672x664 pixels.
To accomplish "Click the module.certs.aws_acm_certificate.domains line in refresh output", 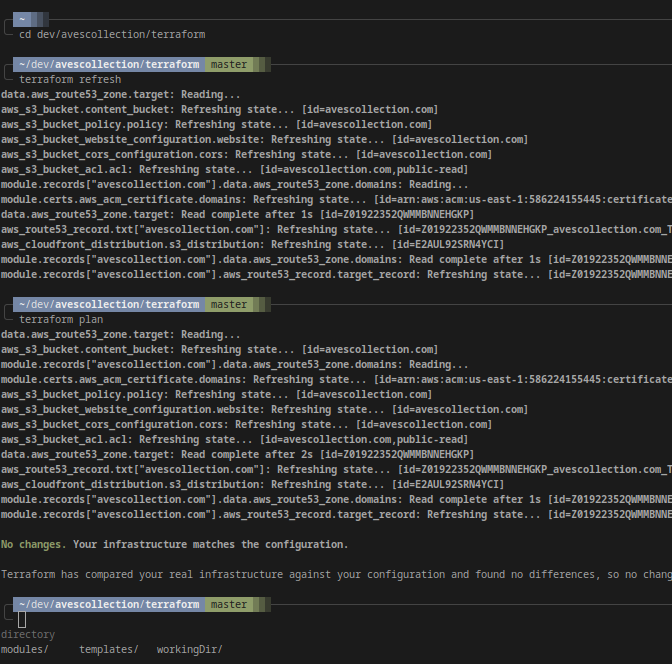I will pos(336,199).
